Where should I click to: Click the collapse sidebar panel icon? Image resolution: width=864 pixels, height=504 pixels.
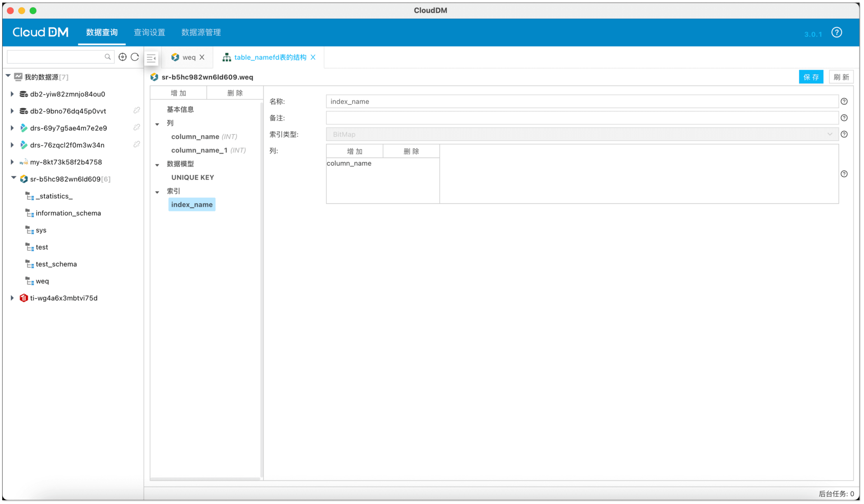[x=151, y=58]
